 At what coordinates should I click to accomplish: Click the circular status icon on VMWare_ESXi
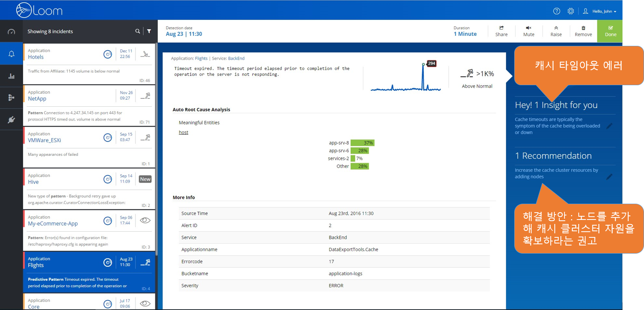click(x=107, y=138)
